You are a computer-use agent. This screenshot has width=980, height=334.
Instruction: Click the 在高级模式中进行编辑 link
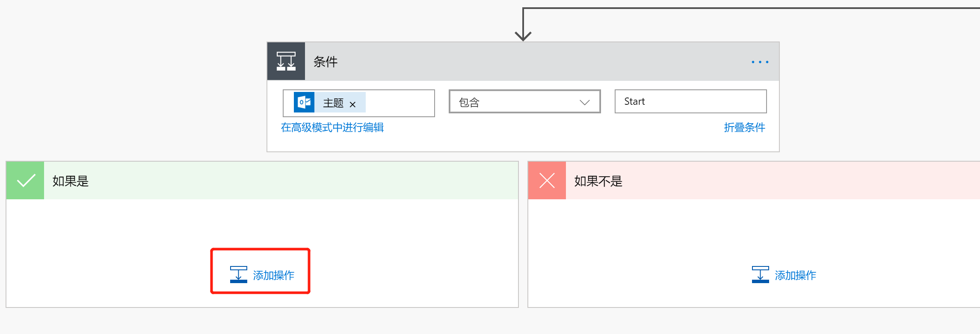pyautogui.click(x=332, y=127)
